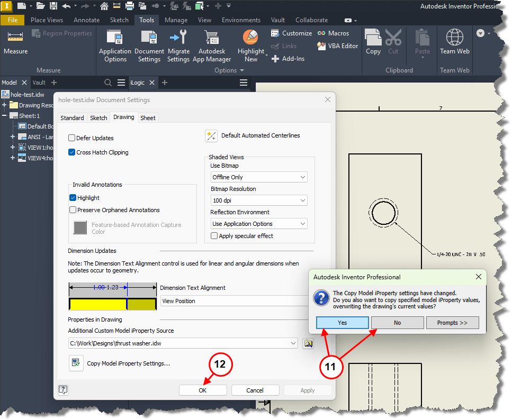
Task: Expand the iProperty source path dropdown
Action: (x=293, y=343)
